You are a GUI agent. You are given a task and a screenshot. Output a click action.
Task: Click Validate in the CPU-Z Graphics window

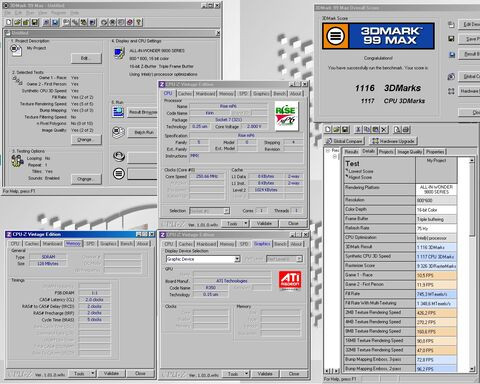[265, 374]
